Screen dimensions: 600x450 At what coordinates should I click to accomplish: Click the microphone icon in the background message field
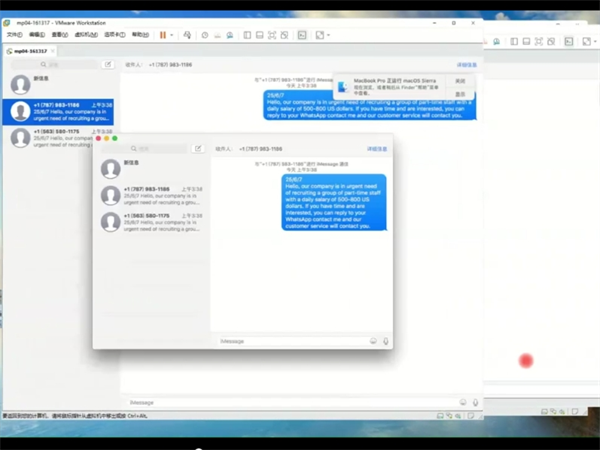pyautogui.click(x=475, y=402)
